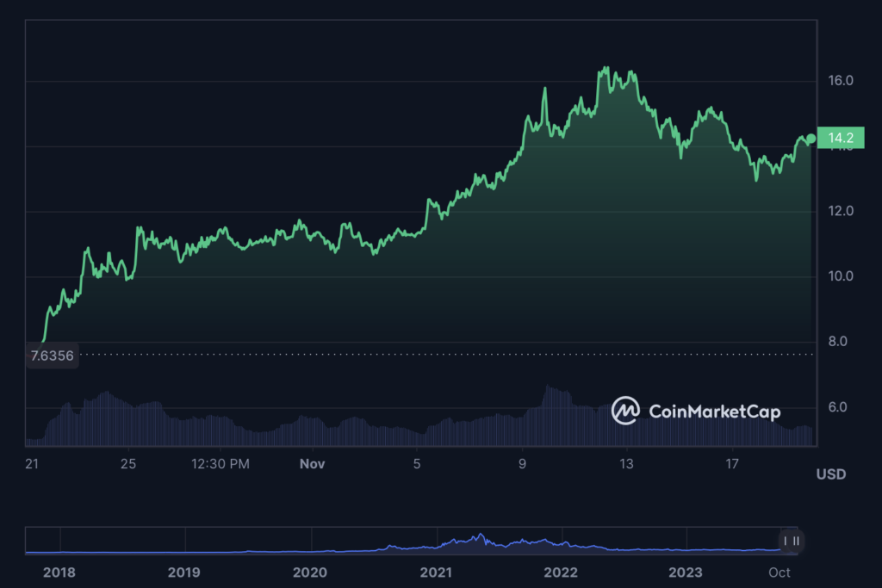Click the 12:30 PM time axis label

[220, 464]
